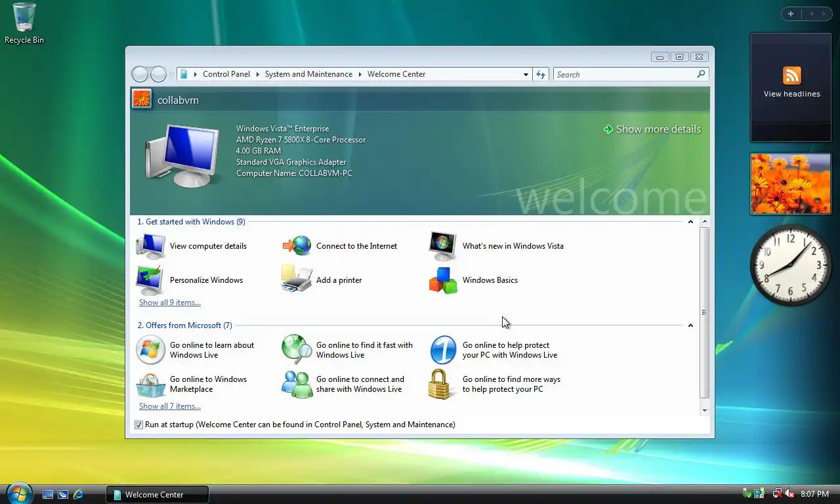
Task: Click the Forward navigation button
Action: click(x=159, y=74)
